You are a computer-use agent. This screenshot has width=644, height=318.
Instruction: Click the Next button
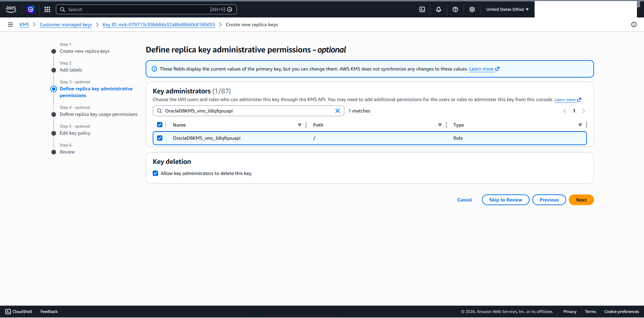pyautogui.click(x=581, y=200)
